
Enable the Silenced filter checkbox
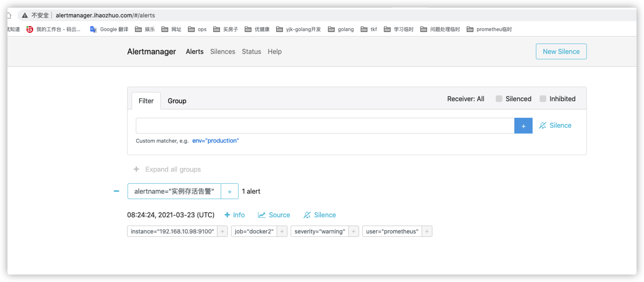(x=499, y=99)
